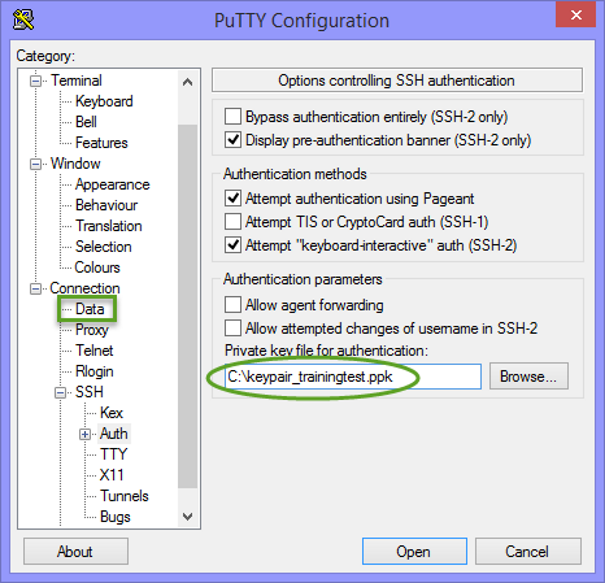Screen dimensions: 605x583
Task: Select the Window category
Action: (76, 164)
